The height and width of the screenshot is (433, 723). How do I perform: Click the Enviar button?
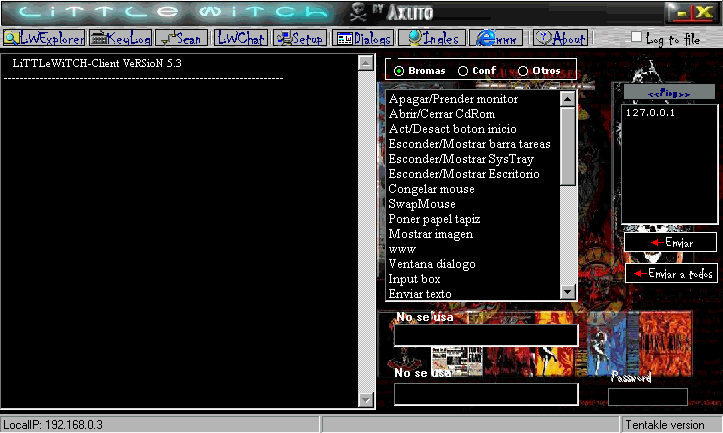pyautogui.click(x=670, y=243)
